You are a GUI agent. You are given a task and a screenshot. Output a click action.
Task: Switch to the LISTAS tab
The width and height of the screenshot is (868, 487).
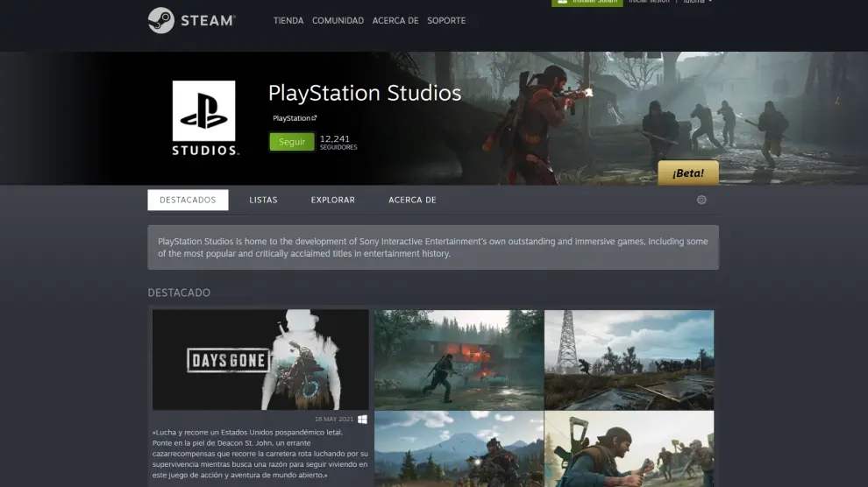[263, 200]
